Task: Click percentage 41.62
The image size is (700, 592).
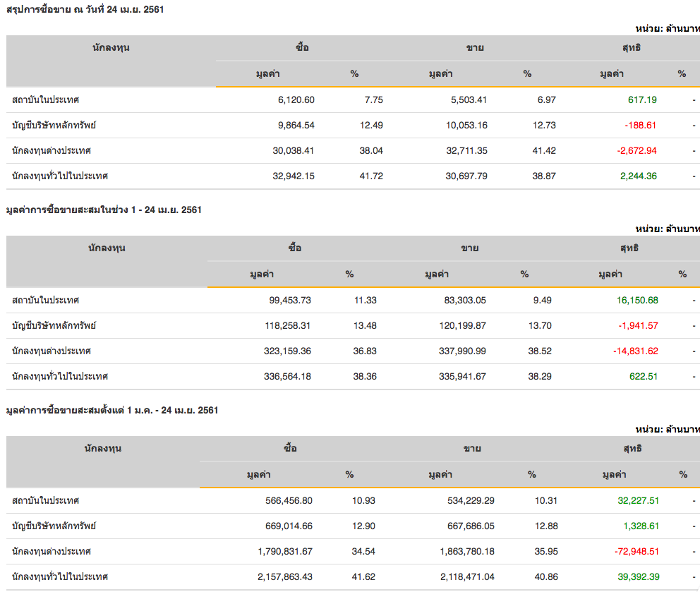Action: [x=363, y=577]
